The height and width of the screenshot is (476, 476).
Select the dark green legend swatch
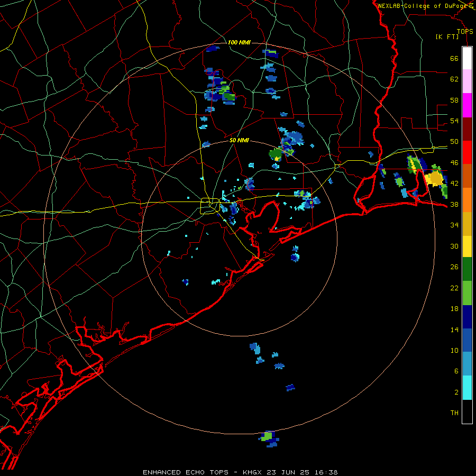(x=467, y=269)
